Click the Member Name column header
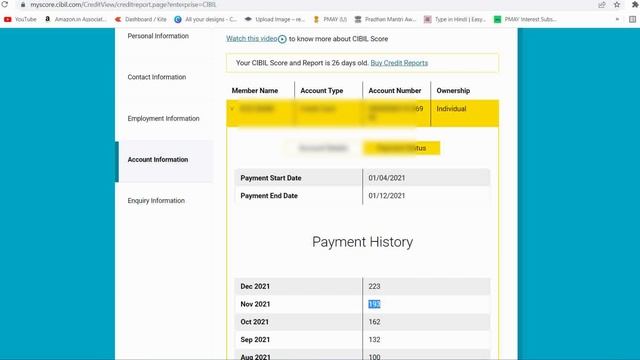This screenshot has height=360, width=640. [255, 91]
